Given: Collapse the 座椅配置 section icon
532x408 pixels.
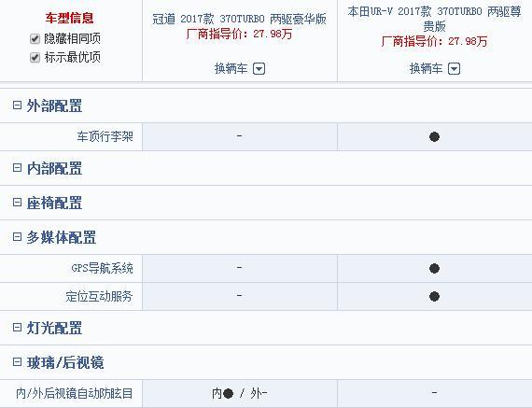Looking at the screenshot, I should pyautogui.click(x=17, y=203).
